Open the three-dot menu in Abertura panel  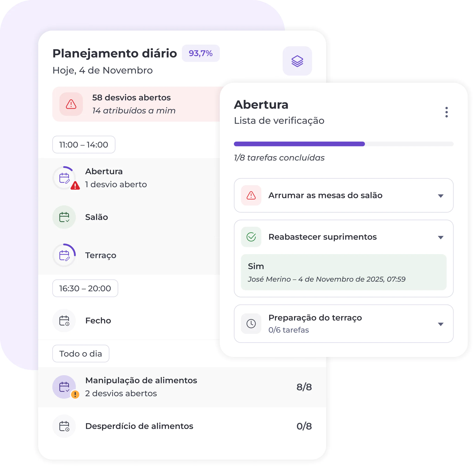(446, 112)
